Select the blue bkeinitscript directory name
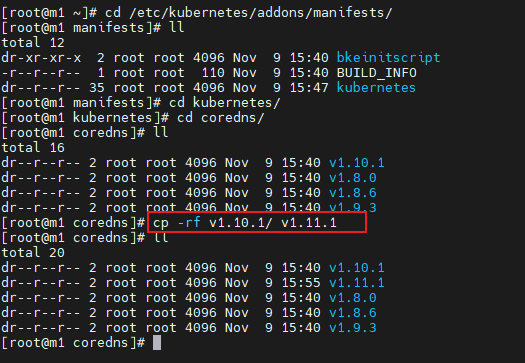Viewport: 525px width, 363px height. coord(388,58)
